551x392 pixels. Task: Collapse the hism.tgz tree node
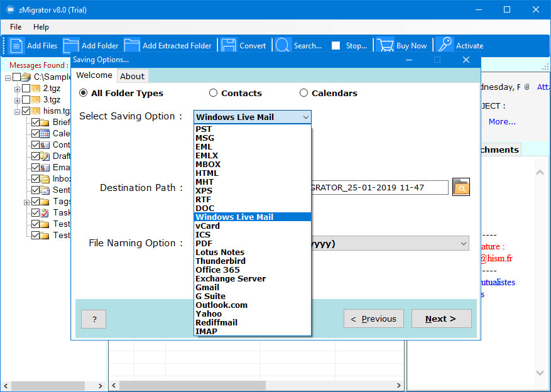click(x=17, y=112)
